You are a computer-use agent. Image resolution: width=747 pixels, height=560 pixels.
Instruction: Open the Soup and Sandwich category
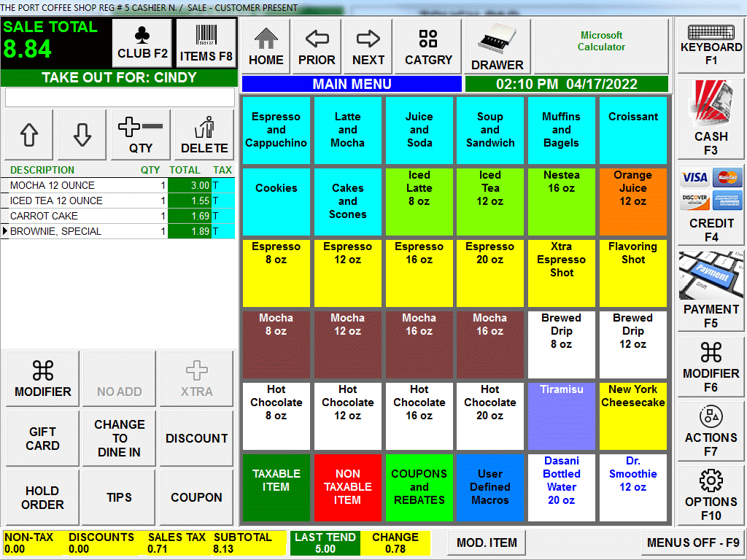pyautogui.click(x=490, y=131)
